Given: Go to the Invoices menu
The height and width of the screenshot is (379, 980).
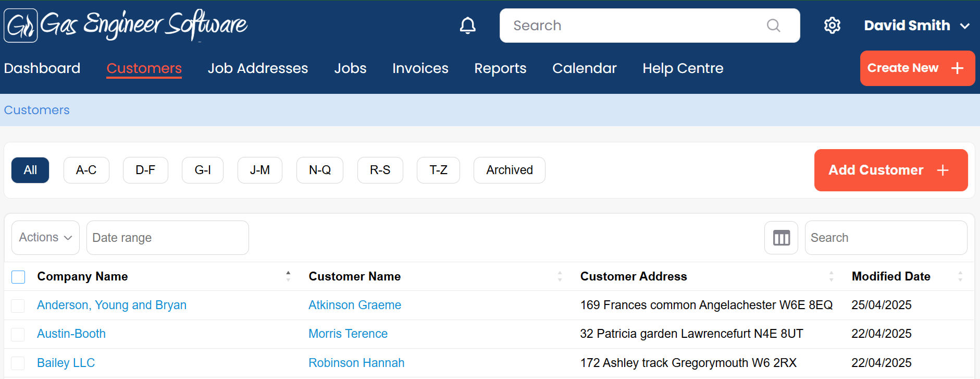Looking at the screenshot, I should [420, 68].
